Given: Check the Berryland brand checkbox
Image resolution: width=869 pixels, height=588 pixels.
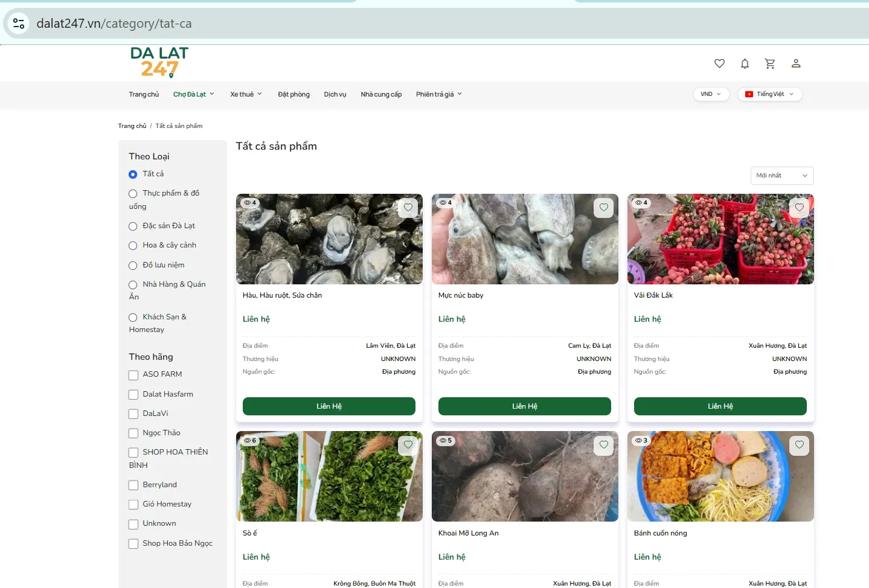Looking at the screenshot, I should [x=133, y=485].
